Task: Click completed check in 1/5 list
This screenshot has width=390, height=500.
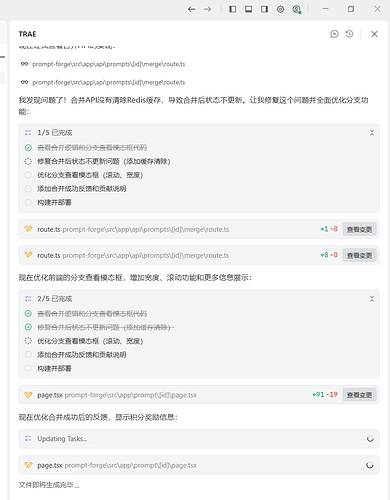Action: coord(28,148)
